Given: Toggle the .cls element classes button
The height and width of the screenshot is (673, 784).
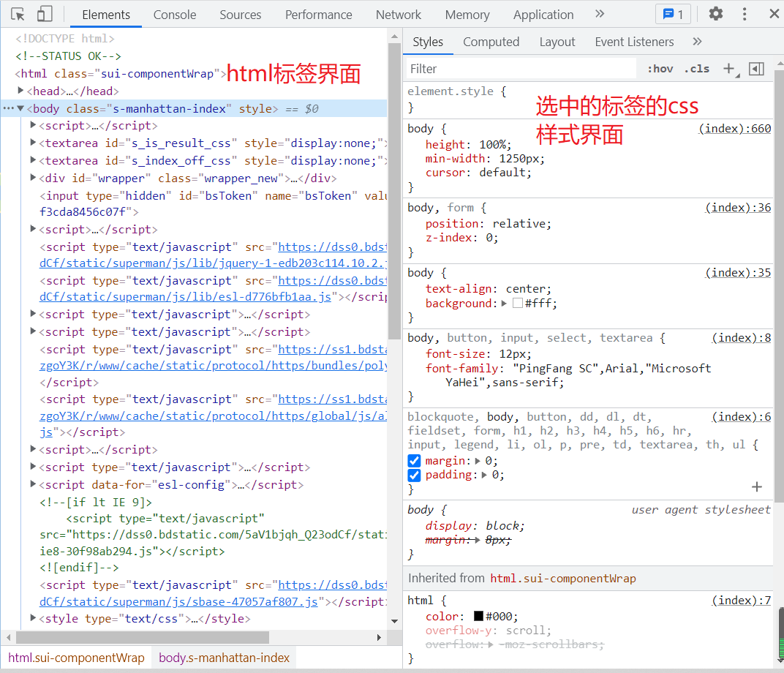Looking at the screenshot, I should click(x=696, y=69).
